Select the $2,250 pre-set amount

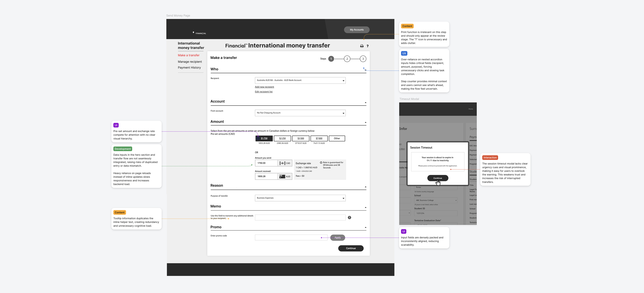(x=282, y=138)
